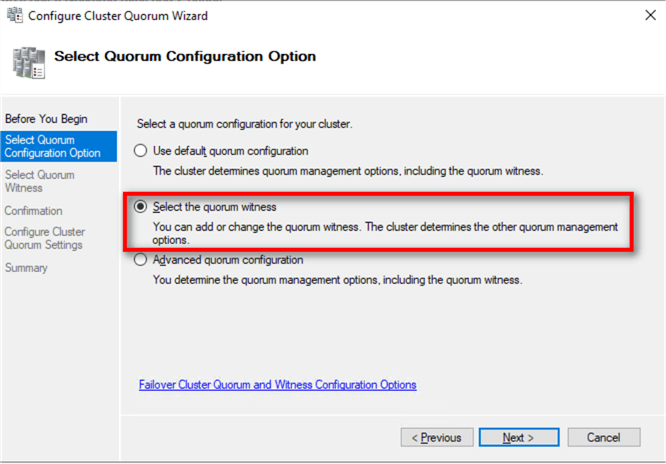Open 'Configure Cluster Quorum Settings' sidebar step
Screen dimensions: 666x464
pyautogui.click(x=43, y=238)
